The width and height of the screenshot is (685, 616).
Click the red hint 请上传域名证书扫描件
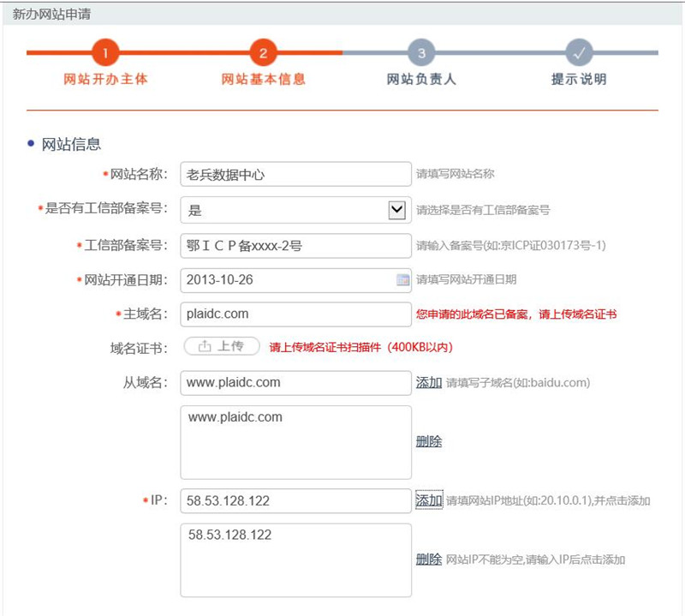pyautogui.click(x=360, y=347)
